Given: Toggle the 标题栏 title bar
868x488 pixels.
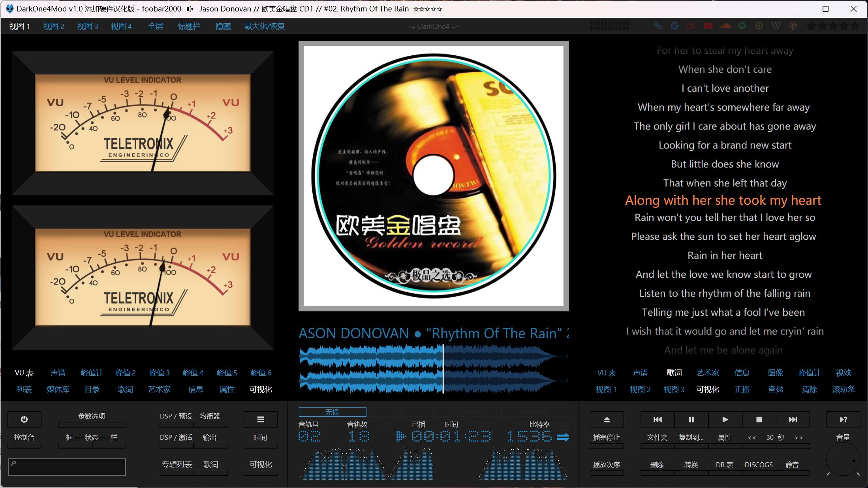Looking at the screenshot, I should 189,26.
